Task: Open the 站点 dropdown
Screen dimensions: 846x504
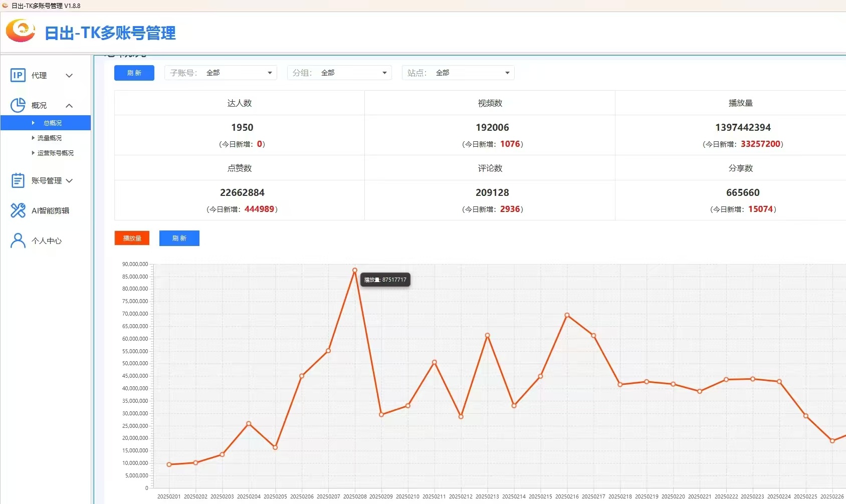Action: point(458,73)
